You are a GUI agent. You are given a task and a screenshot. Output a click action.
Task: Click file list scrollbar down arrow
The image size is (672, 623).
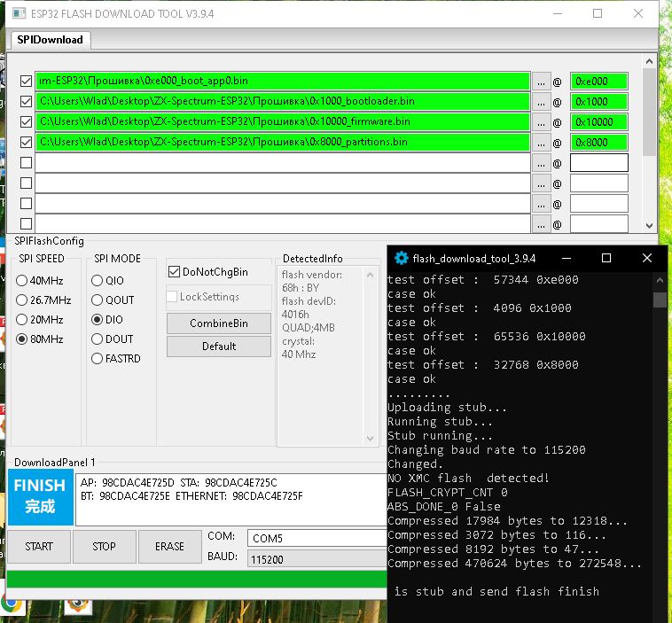649,225
